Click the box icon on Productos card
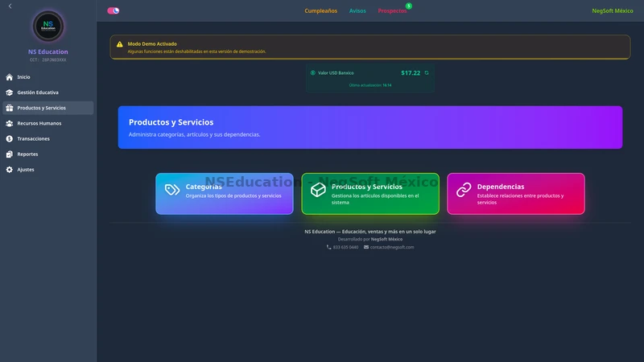The width and height of the screenshot is (644, 362). click(318, 190)
